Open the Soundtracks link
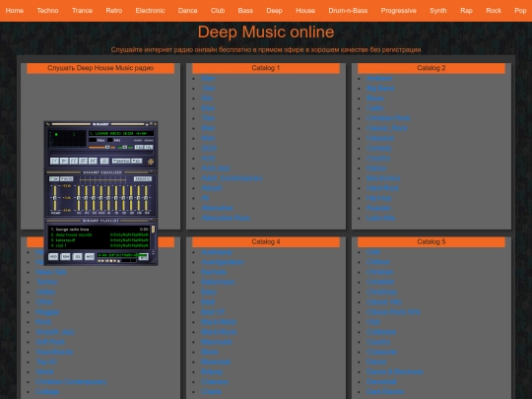This screenshot has height=399, width=532. point(54,352)
